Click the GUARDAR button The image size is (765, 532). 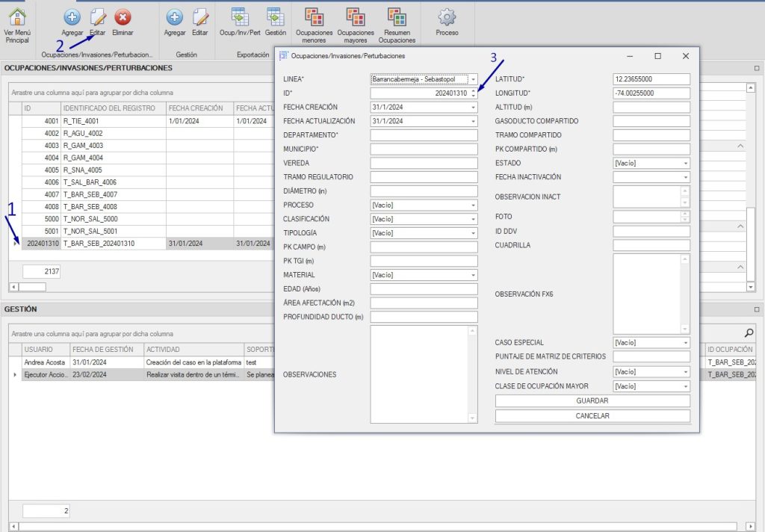pyautogui.click(x=592, y=401)
